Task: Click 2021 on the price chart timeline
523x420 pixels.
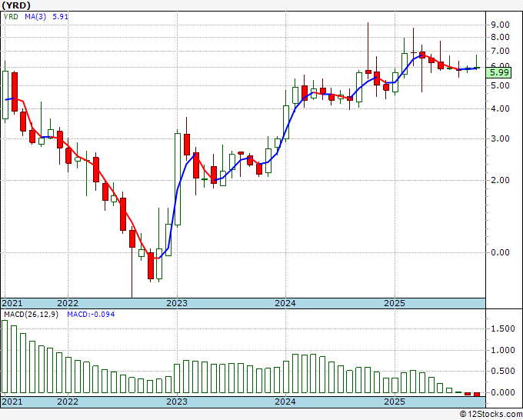Action: point(12,303)
